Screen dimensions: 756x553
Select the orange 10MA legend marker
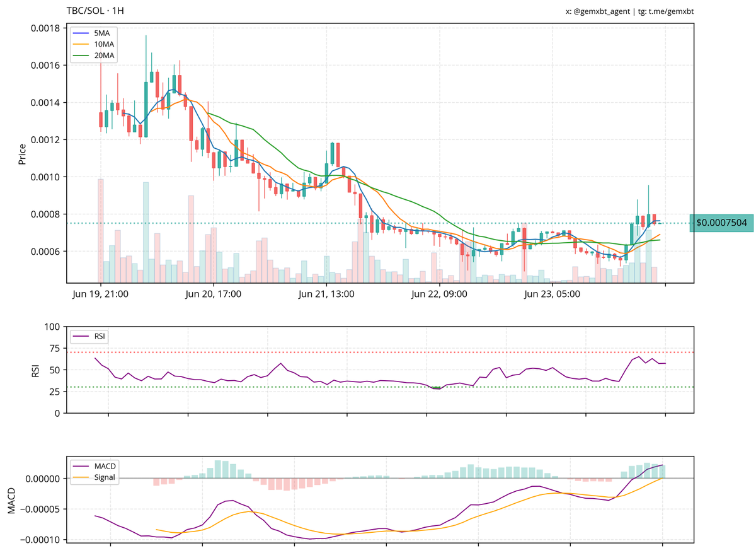tap(81, 44)
